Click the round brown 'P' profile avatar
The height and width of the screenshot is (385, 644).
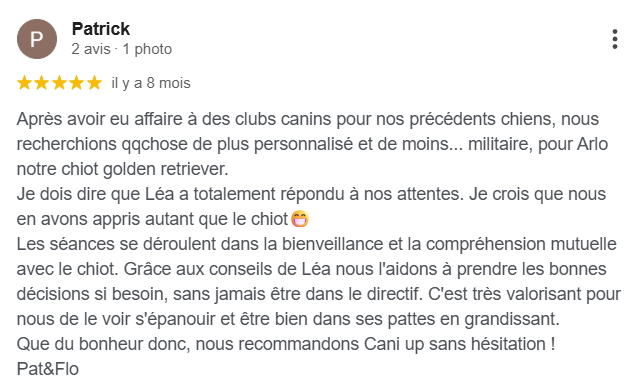click(x=37, y=39)
